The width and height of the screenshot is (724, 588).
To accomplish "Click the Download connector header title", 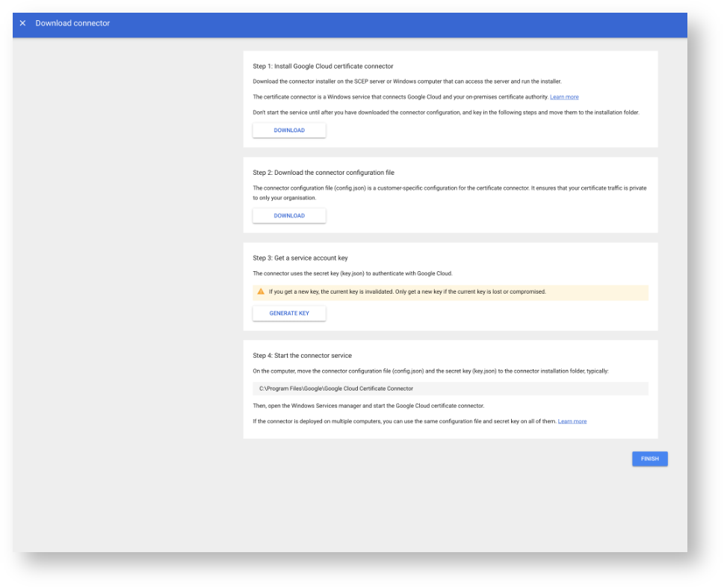I will point(72,23).
